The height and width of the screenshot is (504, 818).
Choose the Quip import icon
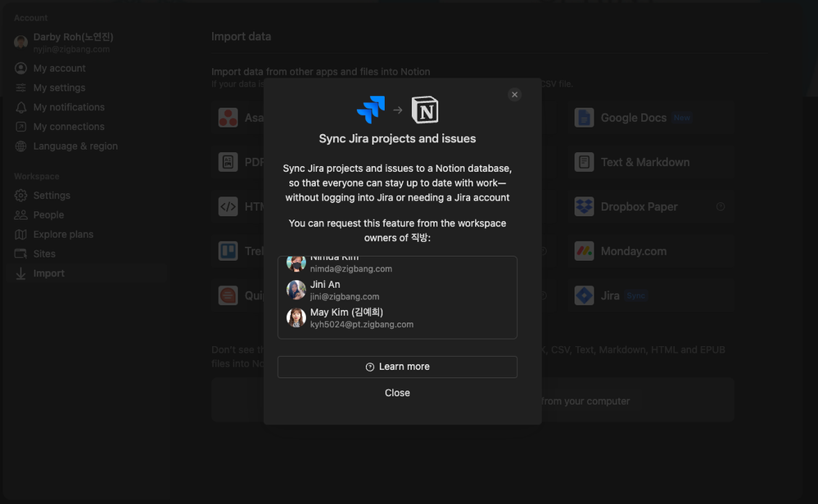[228, 295]
